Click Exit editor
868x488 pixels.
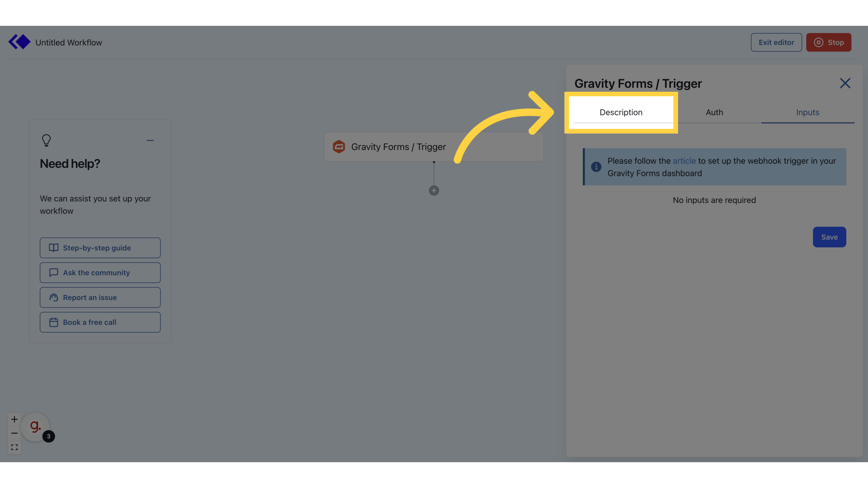pyautogui.click(x=776, y=42)
